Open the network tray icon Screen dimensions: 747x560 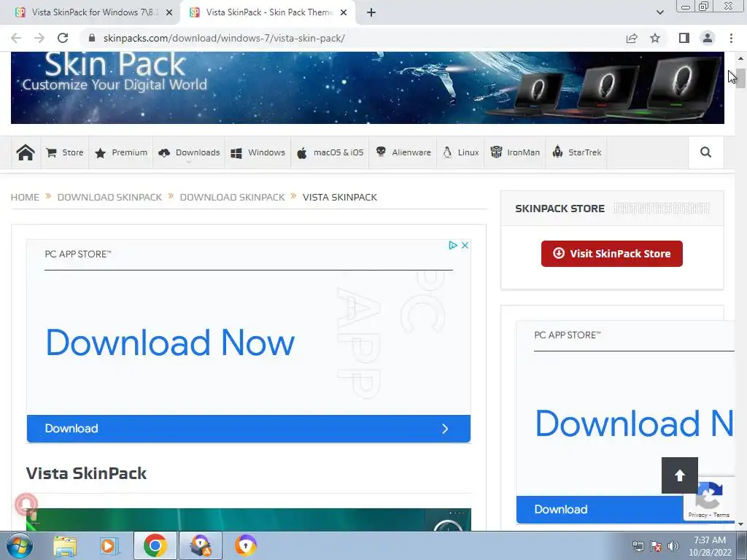click(x=638, y=546)
